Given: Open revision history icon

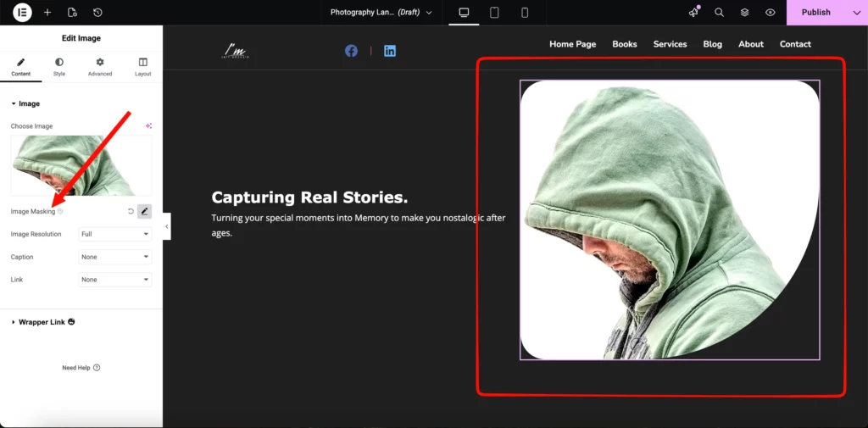Looking at the screenshot, I should [x=97, y=12].
